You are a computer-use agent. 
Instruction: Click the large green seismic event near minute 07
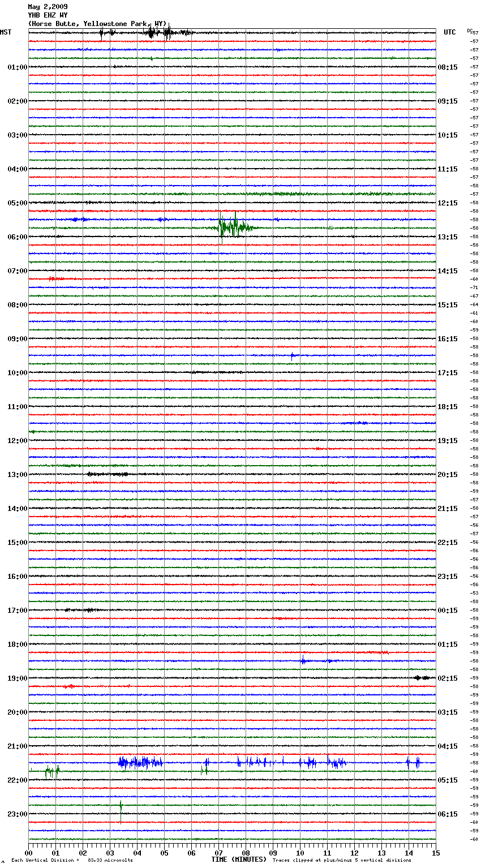click(234, 227)
